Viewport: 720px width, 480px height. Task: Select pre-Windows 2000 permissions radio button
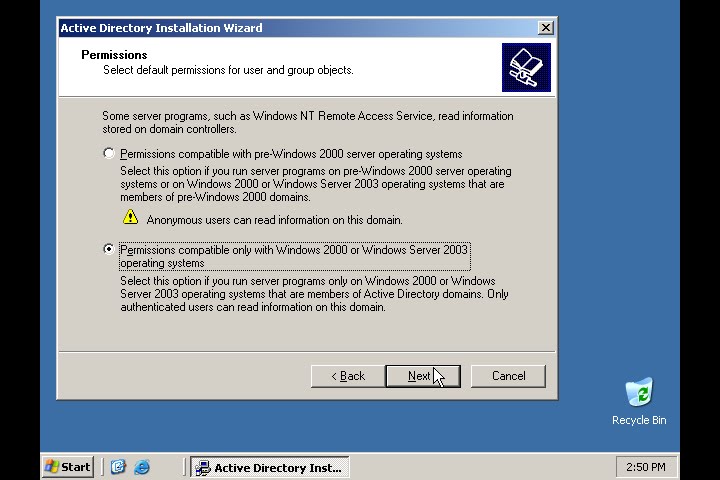point(109,153)
